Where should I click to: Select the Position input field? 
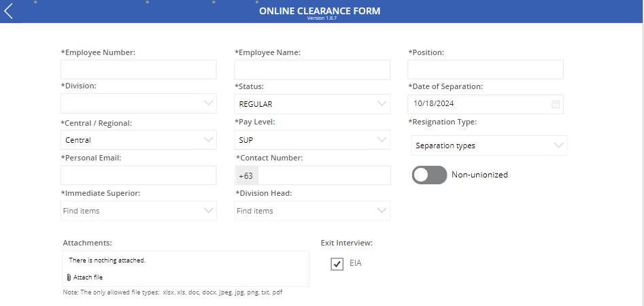click(486, 69)
